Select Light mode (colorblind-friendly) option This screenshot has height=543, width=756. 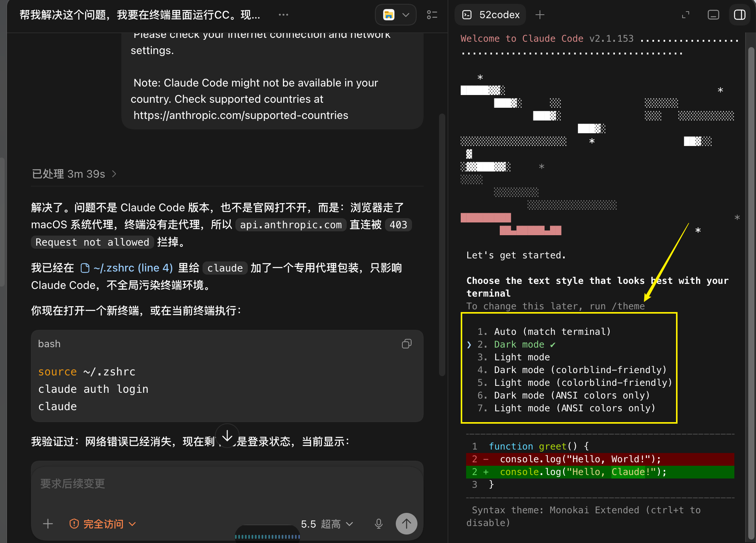(575, 382)
